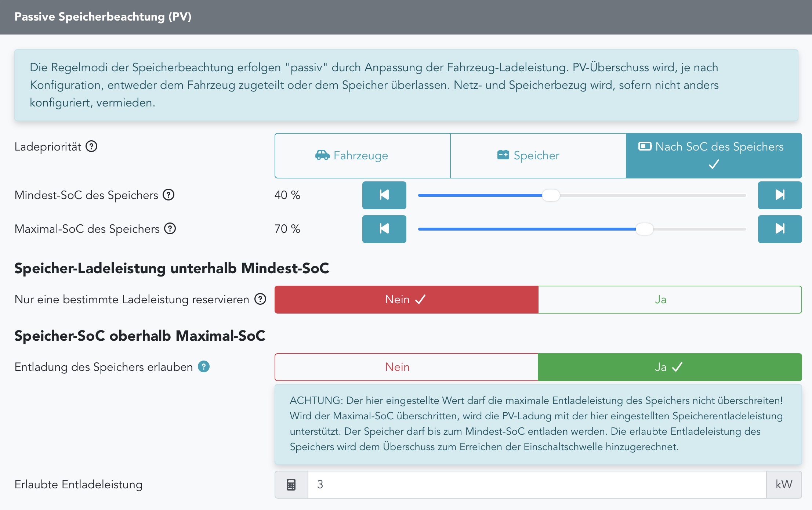Increase Maximal-SoC with skip-forward button
This screenshot has height=510, width=812.
[780, 229]
